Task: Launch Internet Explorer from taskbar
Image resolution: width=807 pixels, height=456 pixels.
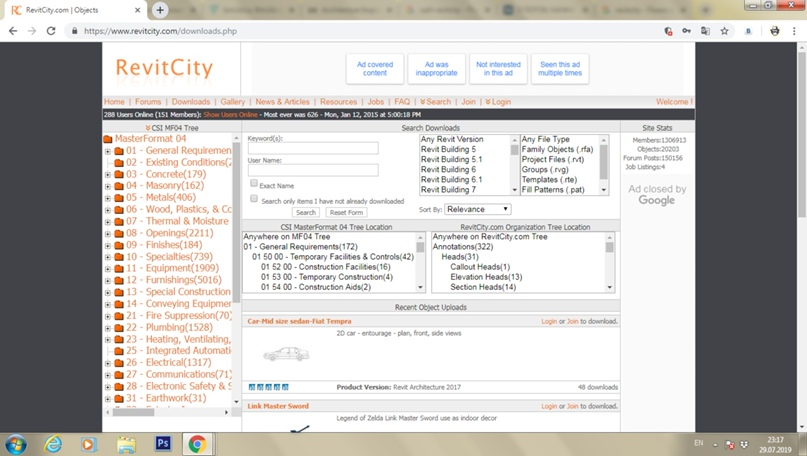Action: [x=52, y=444]
